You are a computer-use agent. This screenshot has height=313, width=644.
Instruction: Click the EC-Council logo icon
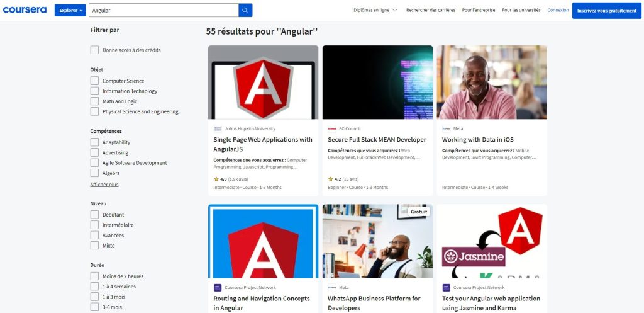tap(332, 128)
